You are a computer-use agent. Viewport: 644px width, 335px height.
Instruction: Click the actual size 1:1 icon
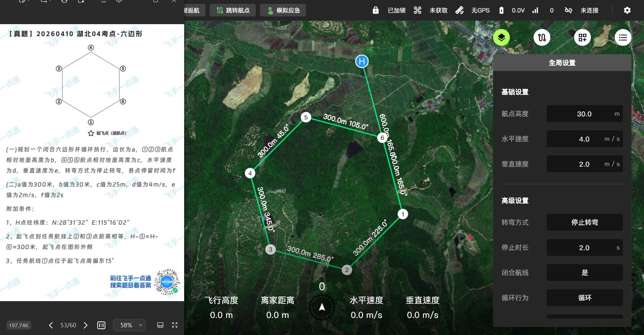point(101,325)
